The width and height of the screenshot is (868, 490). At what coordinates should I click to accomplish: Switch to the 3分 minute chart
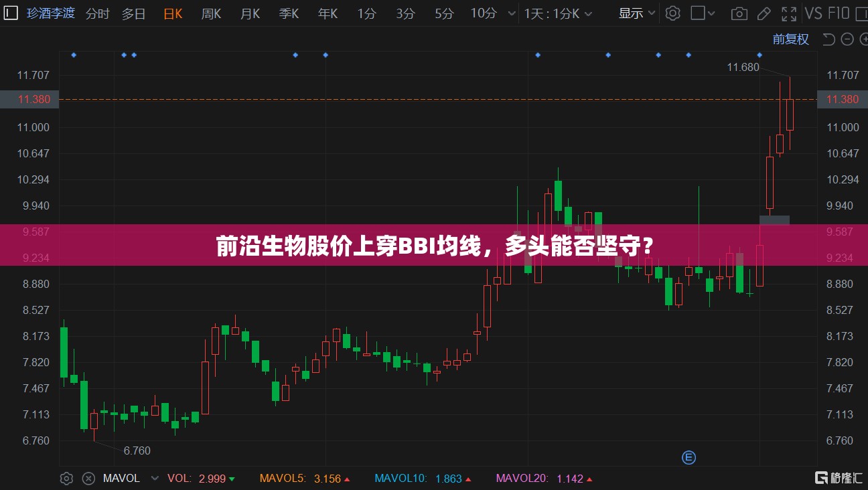click(405, 13)
